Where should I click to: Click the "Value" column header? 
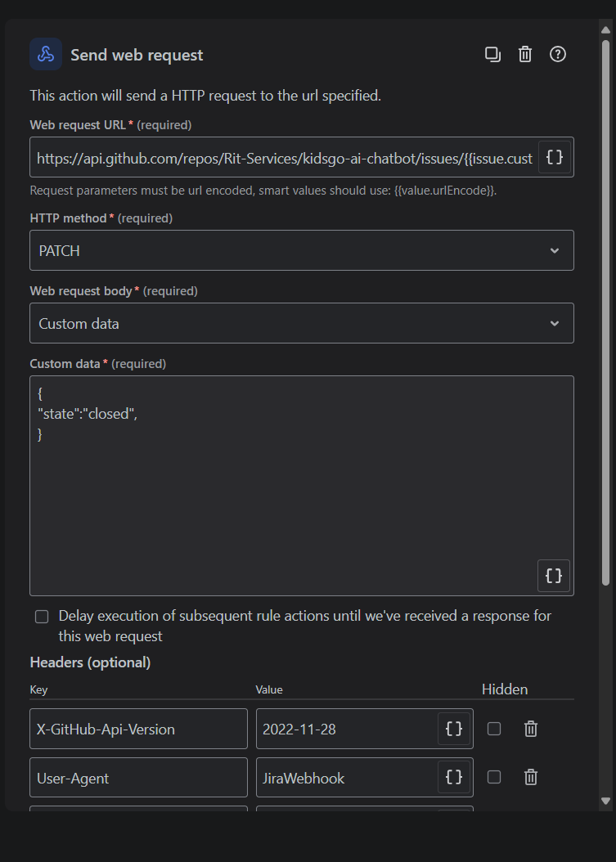pyautogui.click(x=269, y=689)
